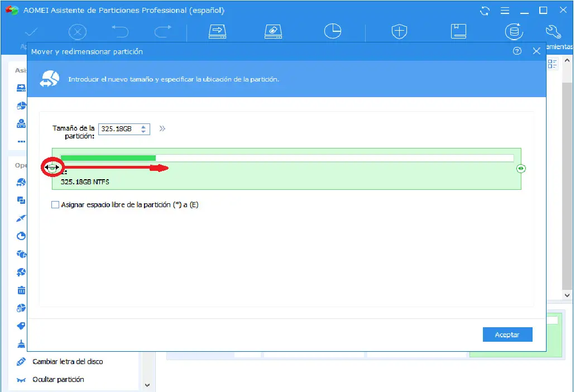Click sidebar scroll-down arrow near Ocultar partición

click(147, 385)
